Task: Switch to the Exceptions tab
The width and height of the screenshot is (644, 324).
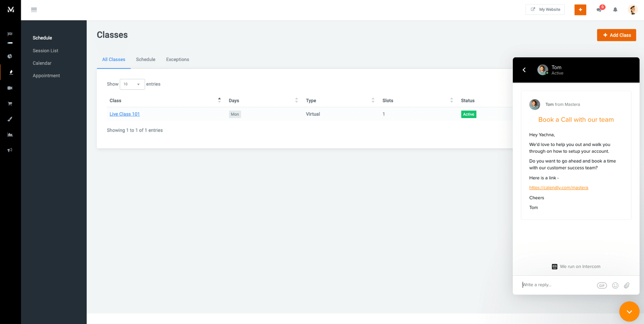Action: click(177, 59)
